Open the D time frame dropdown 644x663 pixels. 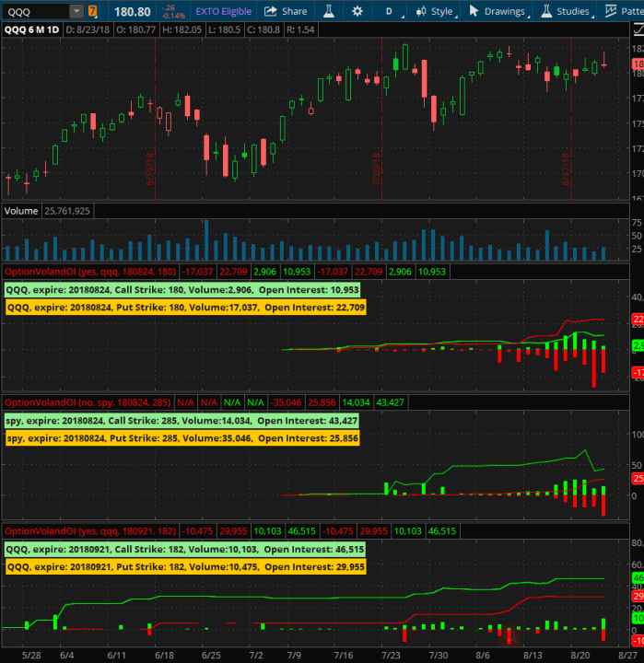(x=392, y=11)
